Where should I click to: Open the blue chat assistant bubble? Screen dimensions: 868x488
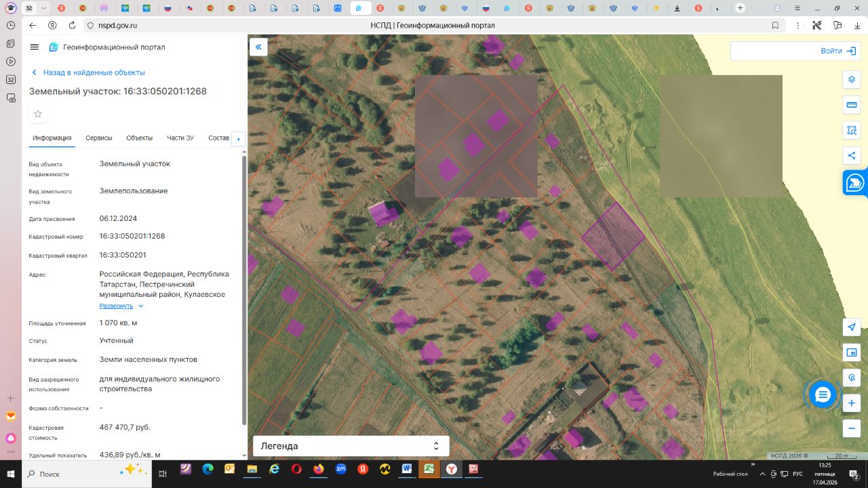point(823,394)
